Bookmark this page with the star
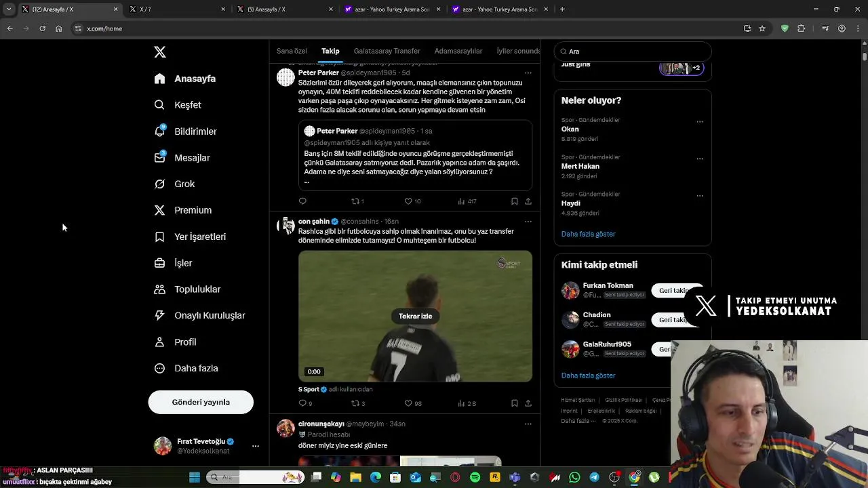 [x=762, y=28]
